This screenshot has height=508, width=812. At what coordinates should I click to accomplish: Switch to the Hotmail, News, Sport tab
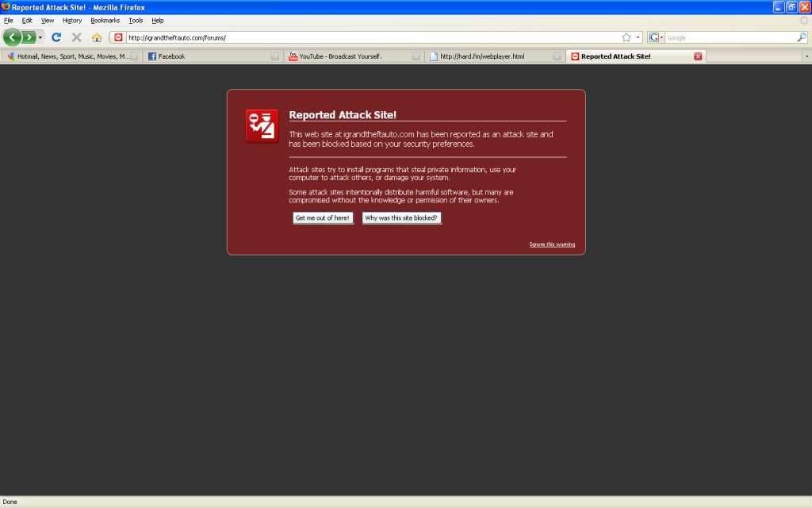pyautogui.click(x=72, y=56)
